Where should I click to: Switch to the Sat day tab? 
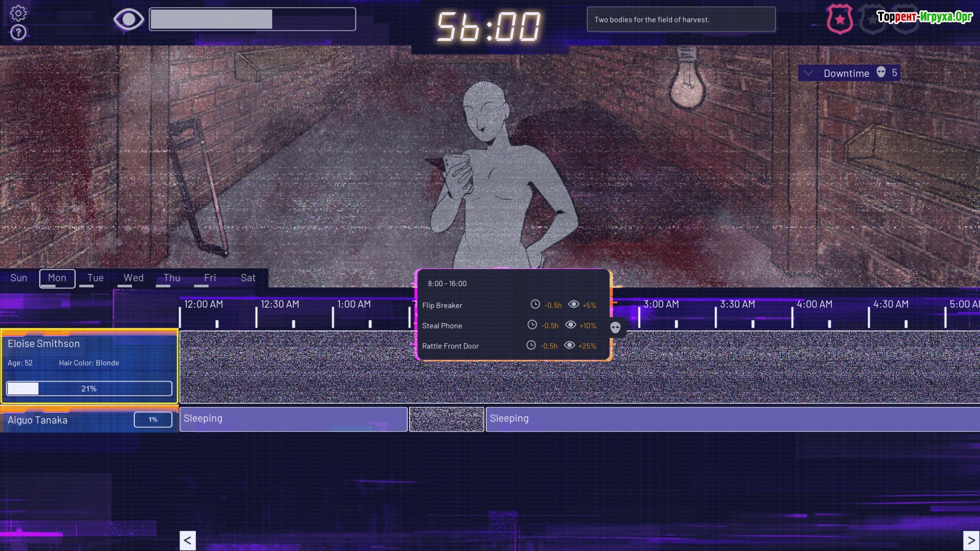click(248, 278)
